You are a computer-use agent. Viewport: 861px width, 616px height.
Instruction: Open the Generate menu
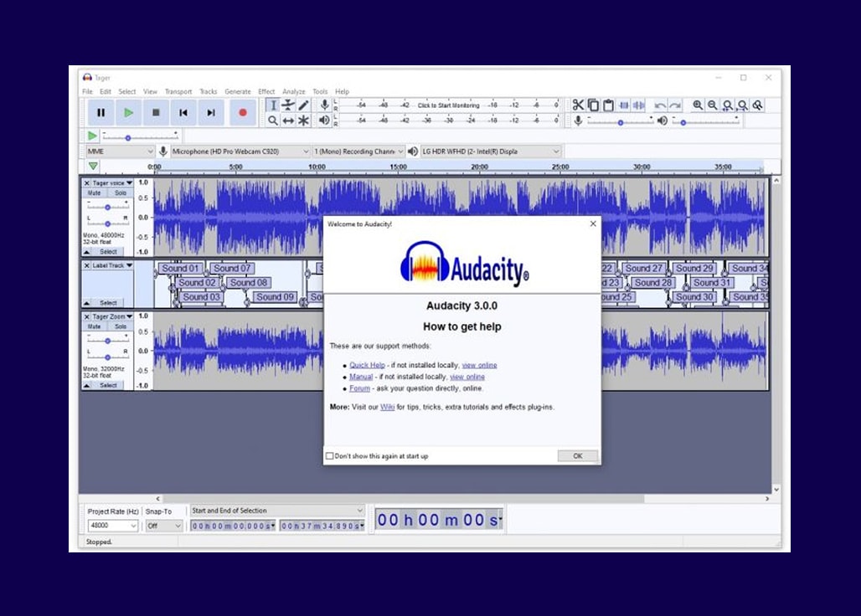[x=237, y=91]
